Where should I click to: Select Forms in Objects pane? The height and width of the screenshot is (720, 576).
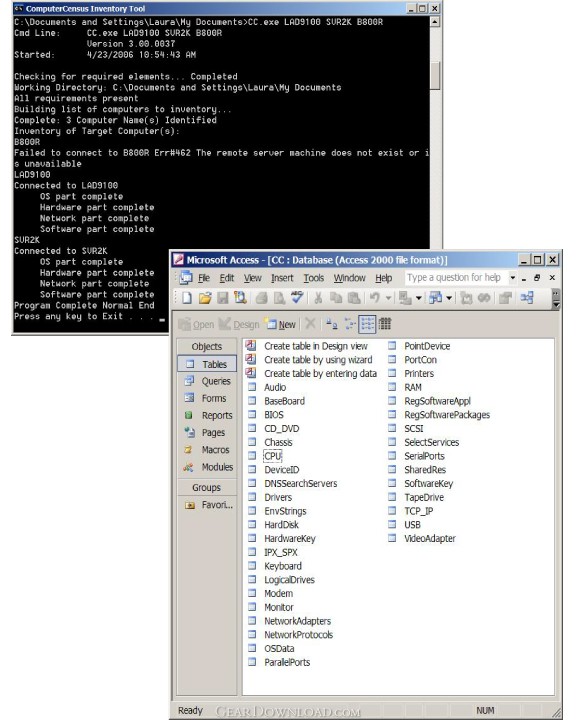coord(207,399)
